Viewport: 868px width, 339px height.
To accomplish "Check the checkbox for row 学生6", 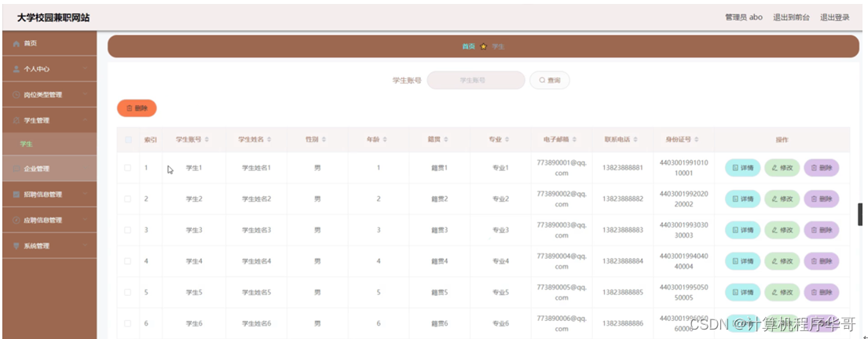I will coord(128,323).
